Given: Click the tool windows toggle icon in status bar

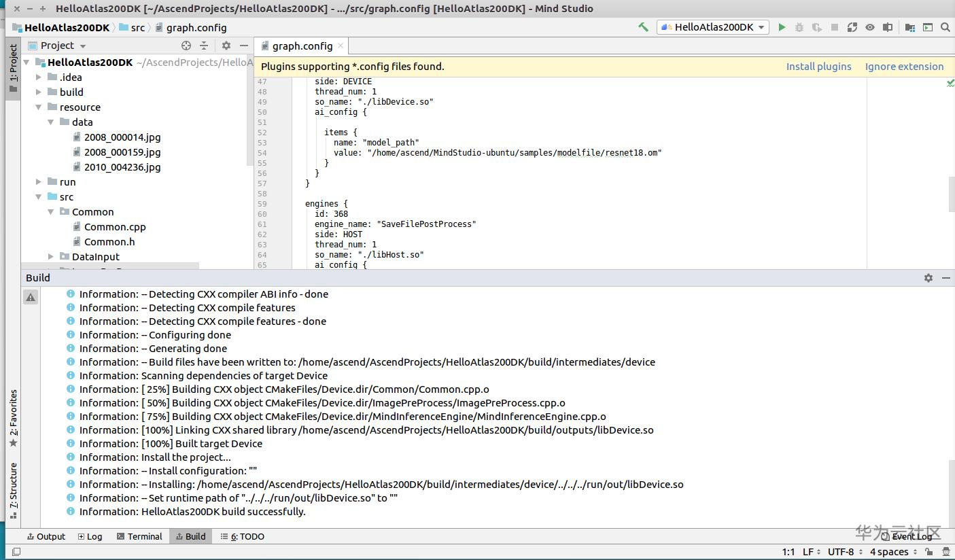Looking at the screenshot, I should (x=16, y=552).
